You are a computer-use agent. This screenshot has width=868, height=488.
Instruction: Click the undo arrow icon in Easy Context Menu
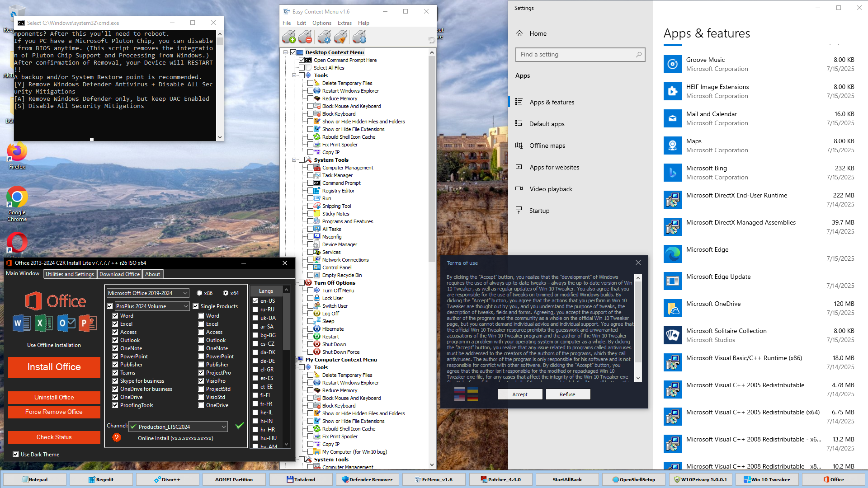[x=431, y=40]
